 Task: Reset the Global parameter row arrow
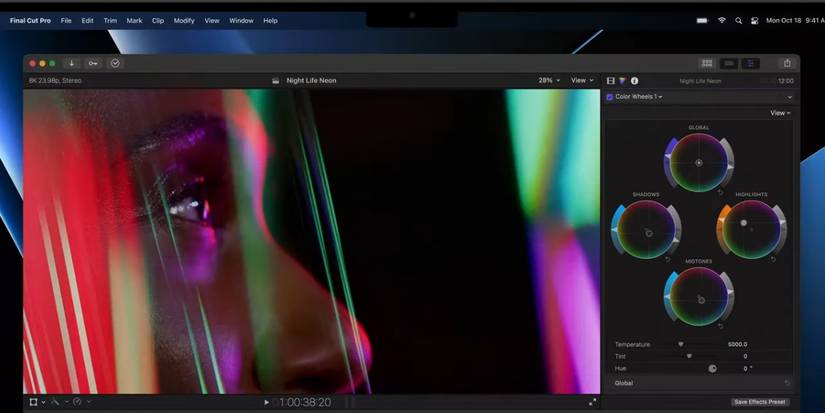[787, 383]
